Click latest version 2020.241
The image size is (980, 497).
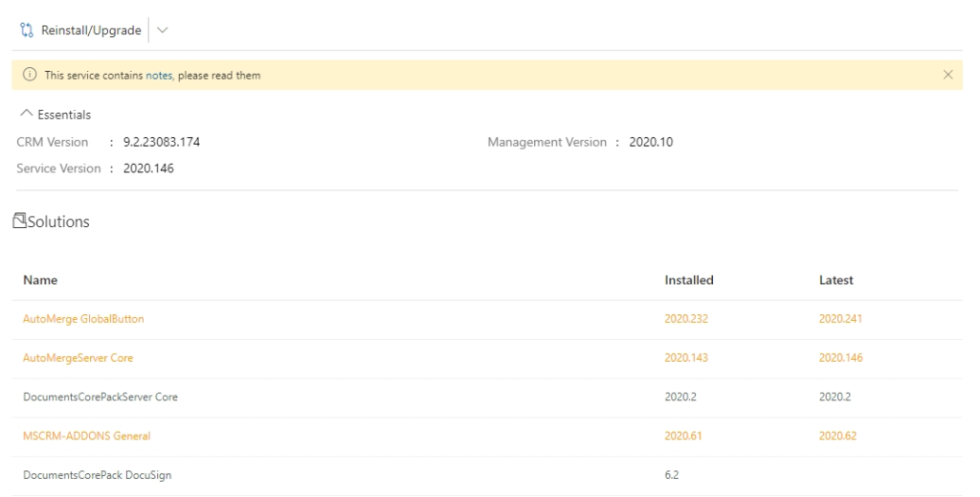[x=840, y=319]
